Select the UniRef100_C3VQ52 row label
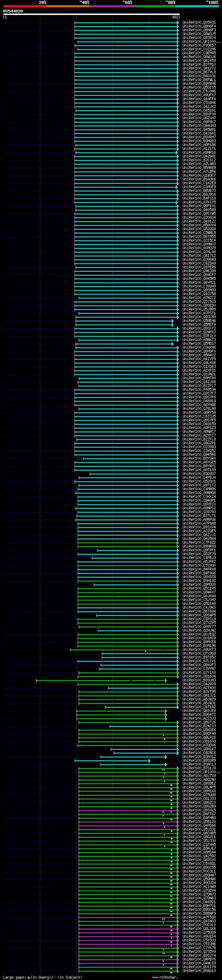This screenshot has height=980, width=222. tap(199, 451)
